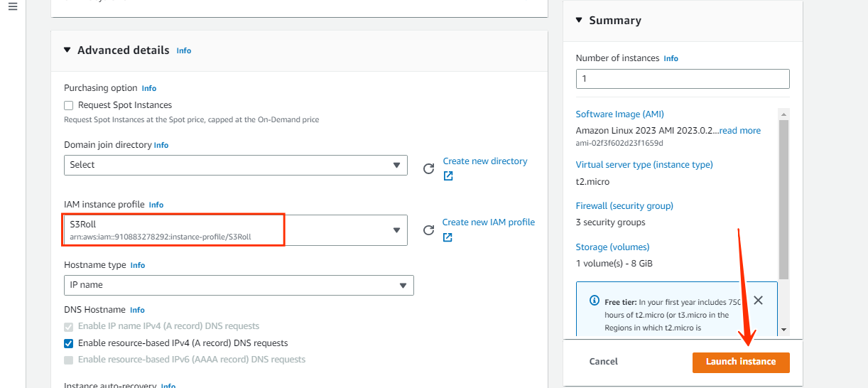Open the Software Image (AMI) link
Image resolution: width=868 pixels, height=388 pixels.
click(620, 114)
